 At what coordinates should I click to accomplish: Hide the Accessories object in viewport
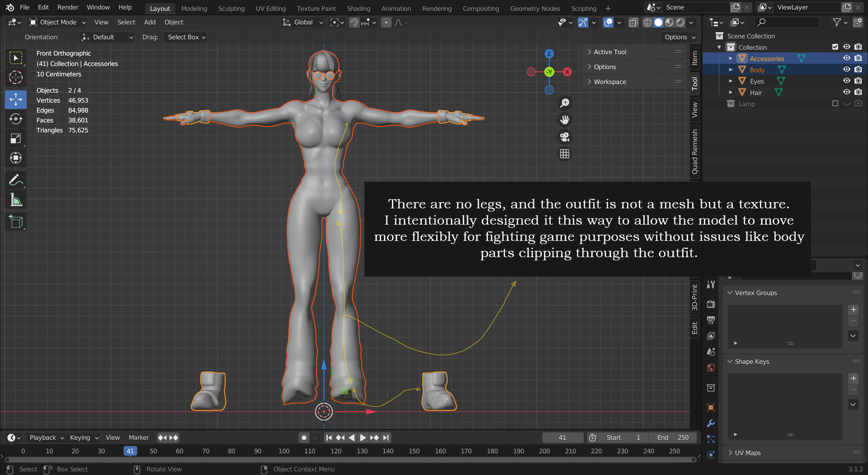coord(847,58)
